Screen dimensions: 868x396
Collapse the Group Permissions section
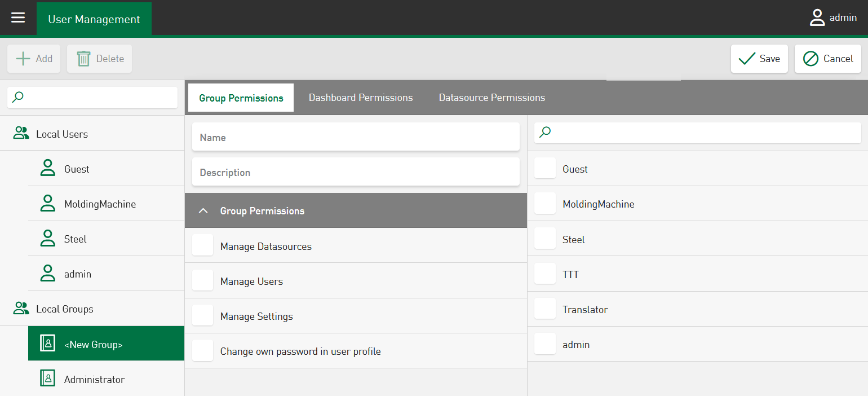204,211
